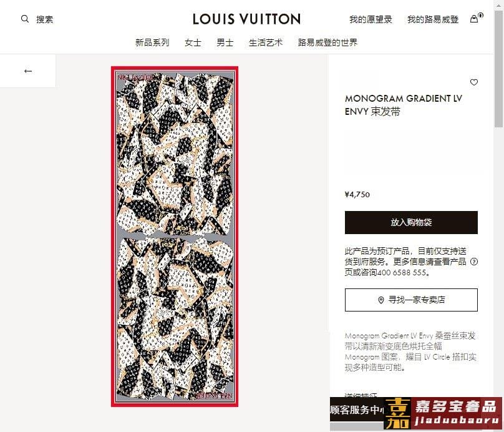This screenshot has width=504, height=432.
Task: Click the back arrow button
Action: click(28, 71)
